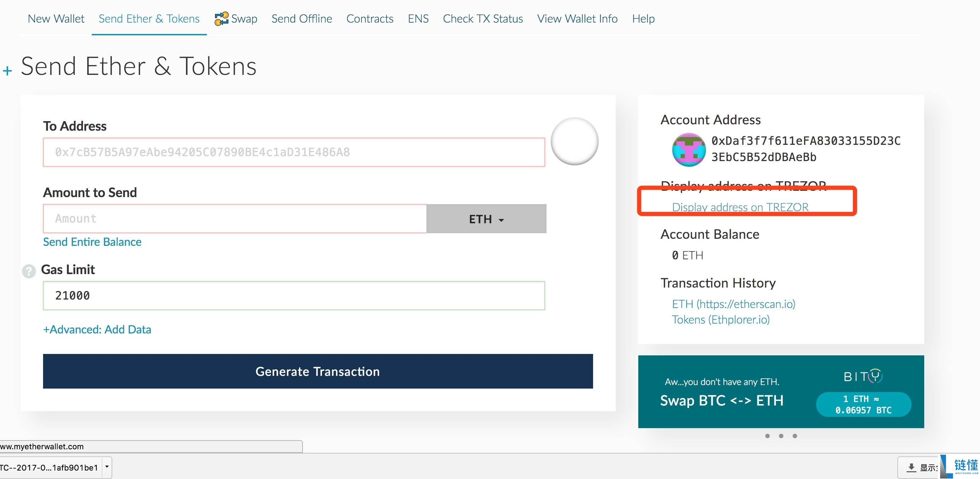Click the blue plus icon beside page title
Image resolution: width=980 pixels, height=479 pixels.
(x=7, y=70)
